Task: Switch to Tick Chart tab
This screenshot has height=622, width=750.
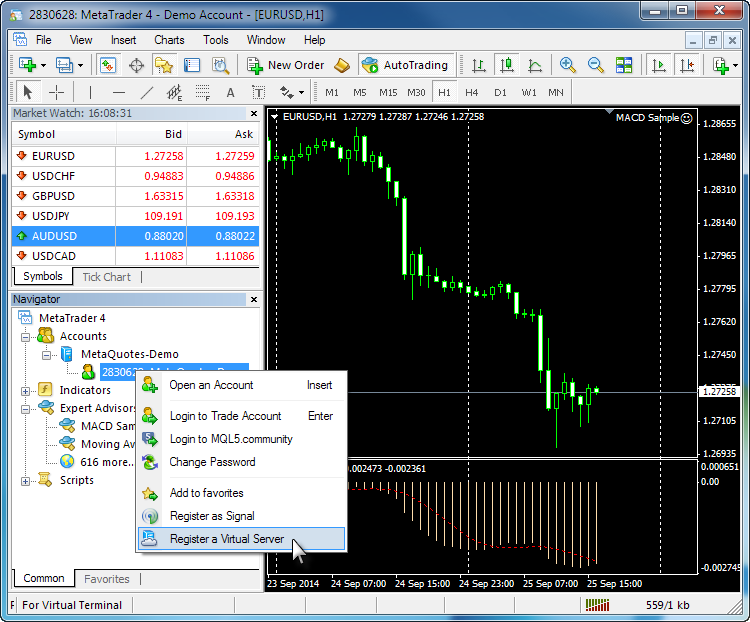Action: [106, 277]
